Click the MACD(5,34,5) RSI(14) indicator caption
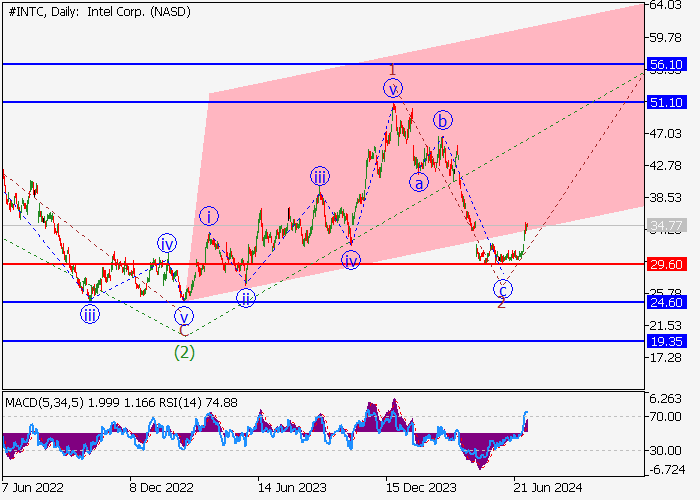 121,403
